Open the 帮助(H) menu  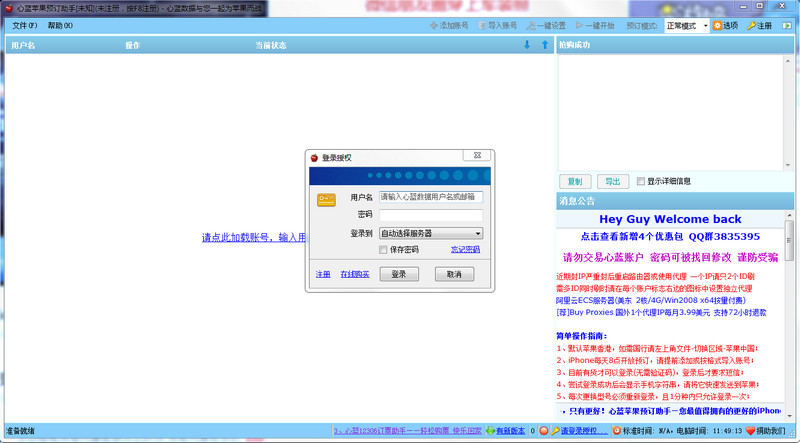tap(60, 25)
